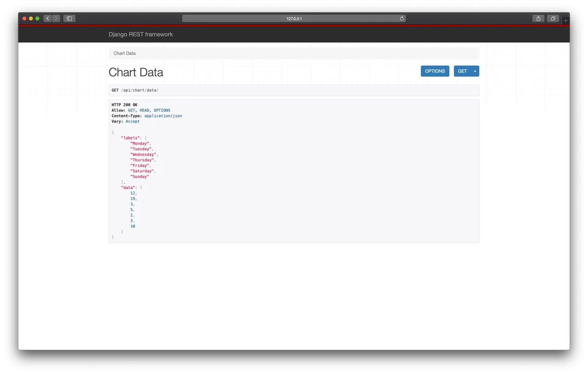Open Django REST framework header link
The height and width of the screenshot is (374, 588).
tap(141, 34)
